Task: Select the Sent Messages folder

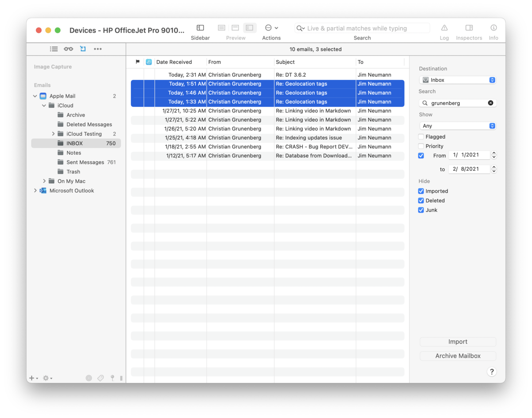Action: pos(85,162)
